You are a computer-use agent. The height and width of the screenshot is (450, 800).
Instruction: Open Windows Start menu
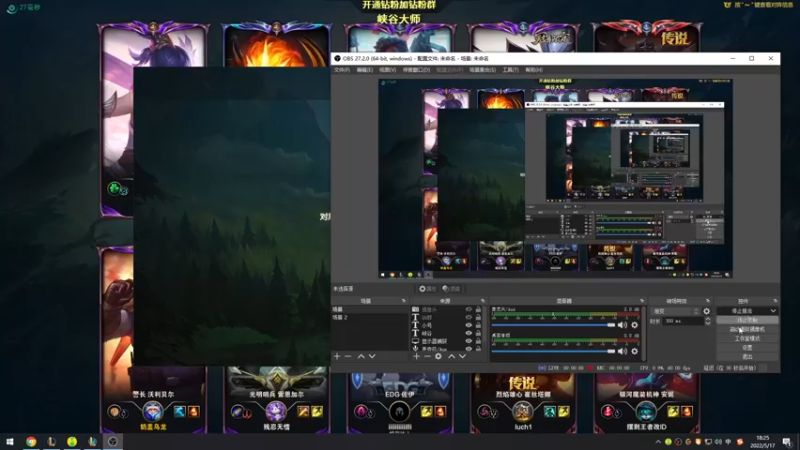pyautogui.click(x=10, y=441)
